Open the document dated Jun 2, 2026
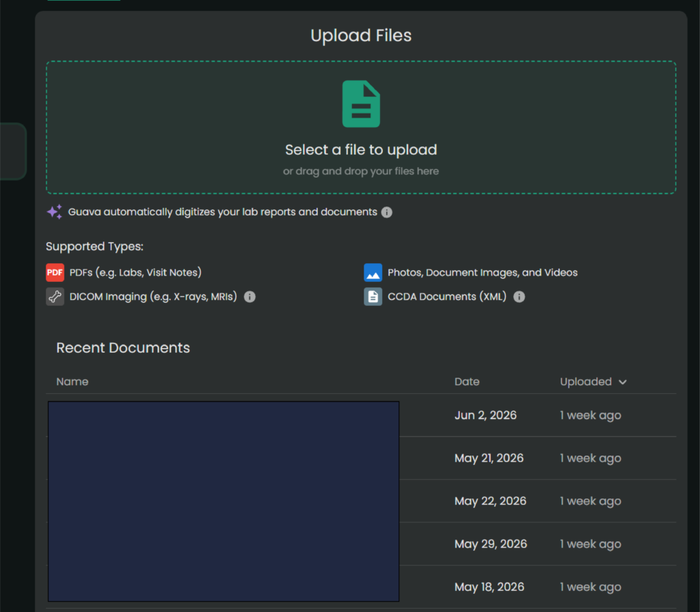Image resolution: width=700 pixels, height=612 pixels. [361, 415]
